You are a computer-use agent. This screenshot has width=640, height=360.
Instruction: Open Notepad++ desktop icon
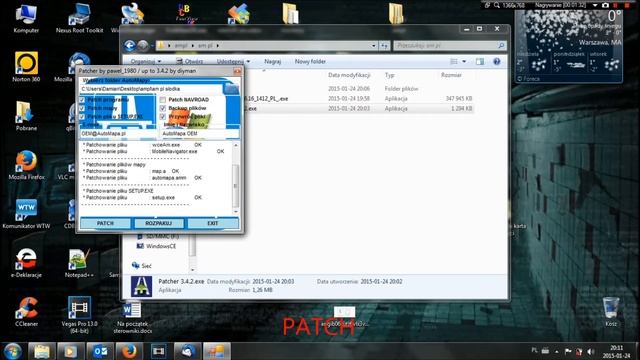point(79,263)
